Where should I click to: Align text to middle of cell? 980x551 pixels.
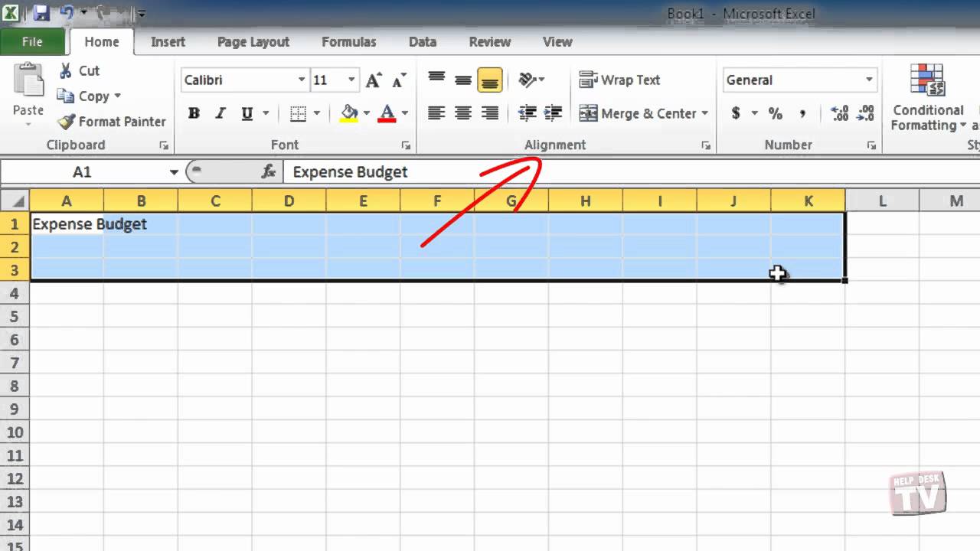point(462,80)
